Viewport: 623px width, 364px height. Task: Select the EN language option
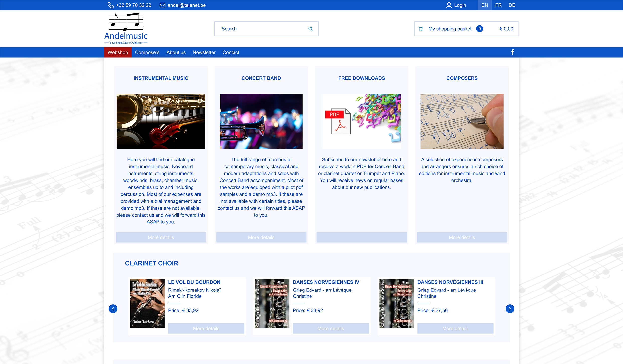pos(485,5)
